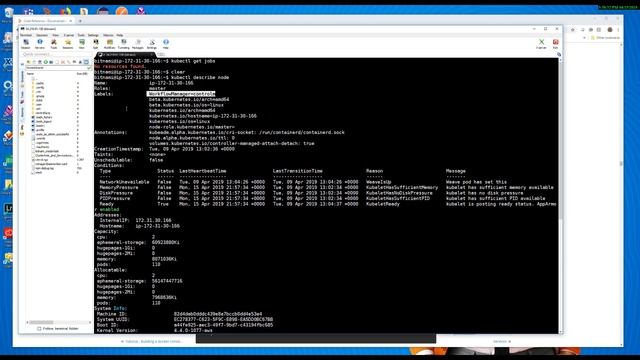Toggle Follow terminal folder checkbox
Image resolution: width=640 pixels, height=360 pixels.
tap(40, 329)
